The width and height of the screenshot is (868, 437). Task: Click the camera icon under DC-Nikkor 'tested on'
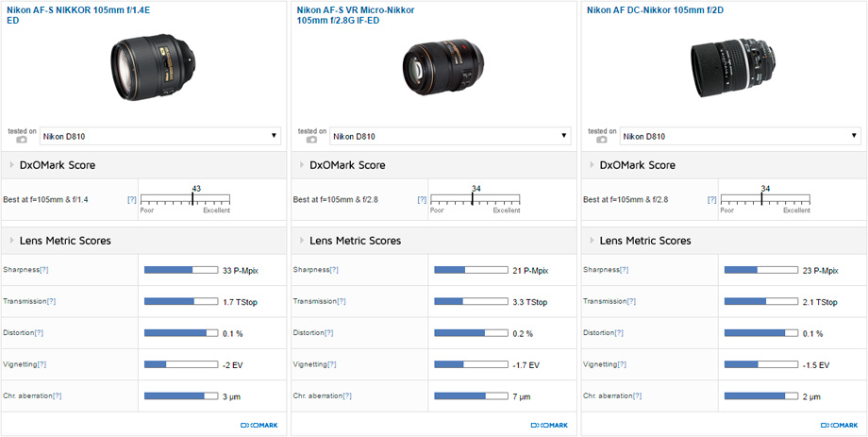point(602,140)
